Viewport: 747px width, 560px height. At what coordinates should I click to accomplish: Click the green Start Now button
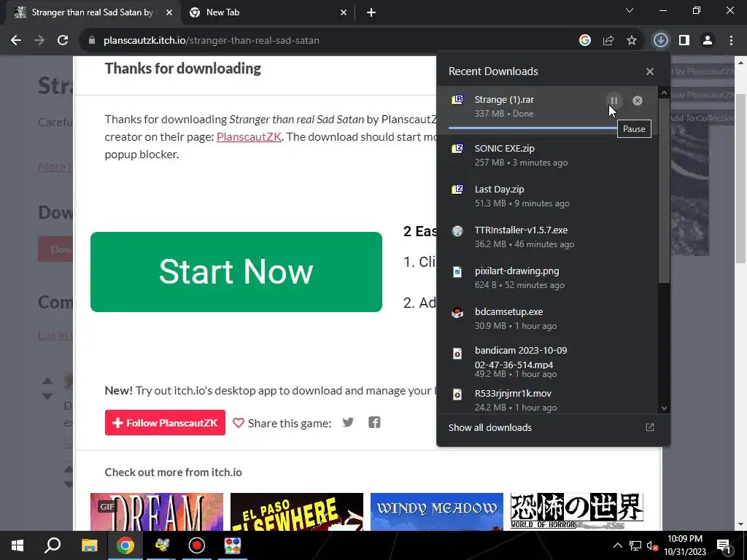[236, 272]
